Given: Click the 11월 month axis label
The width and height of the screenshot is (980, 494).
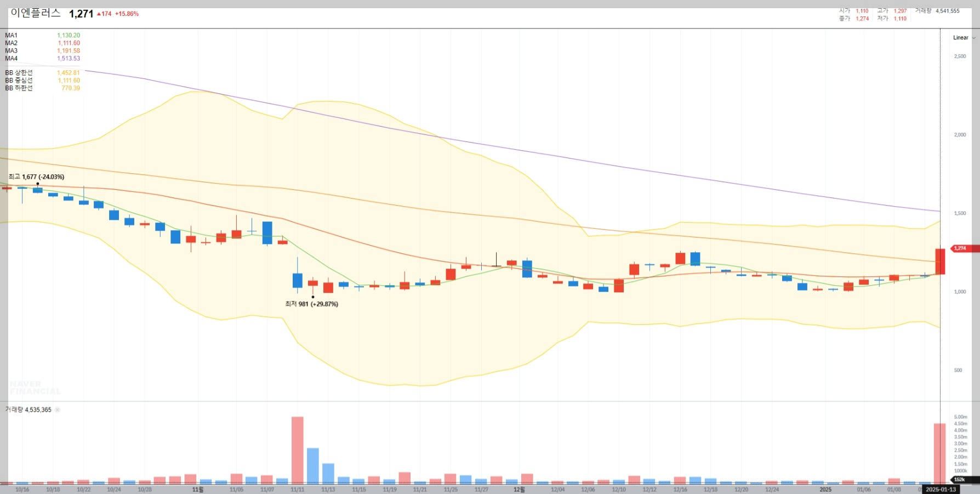Looking at the screenshot, I should [x=198, y=490].
